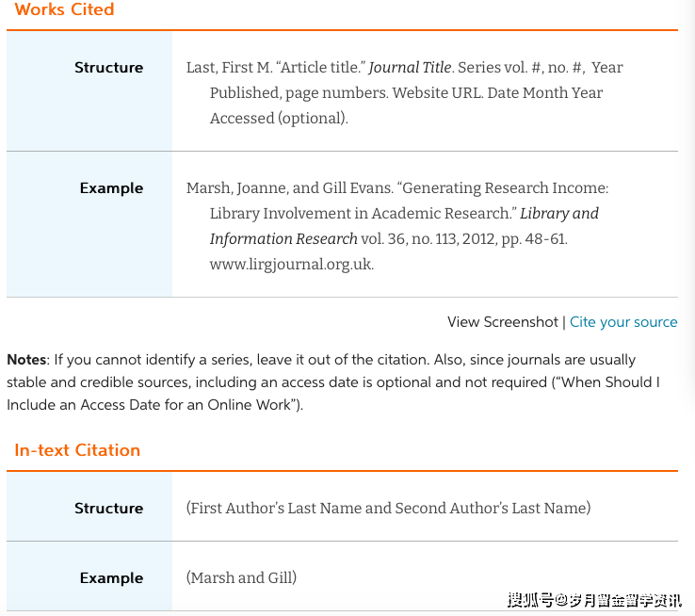The image size is (695, 616).
Task: Click the Example label under In-text Citation
Action: pyautogui.click(x=111, y=578)
